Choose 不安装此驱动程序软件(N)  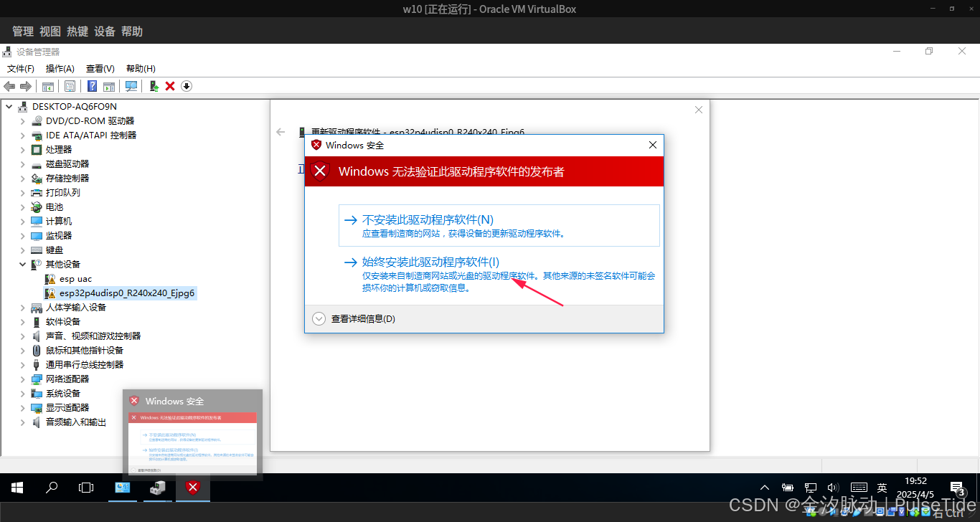[499, 225]
